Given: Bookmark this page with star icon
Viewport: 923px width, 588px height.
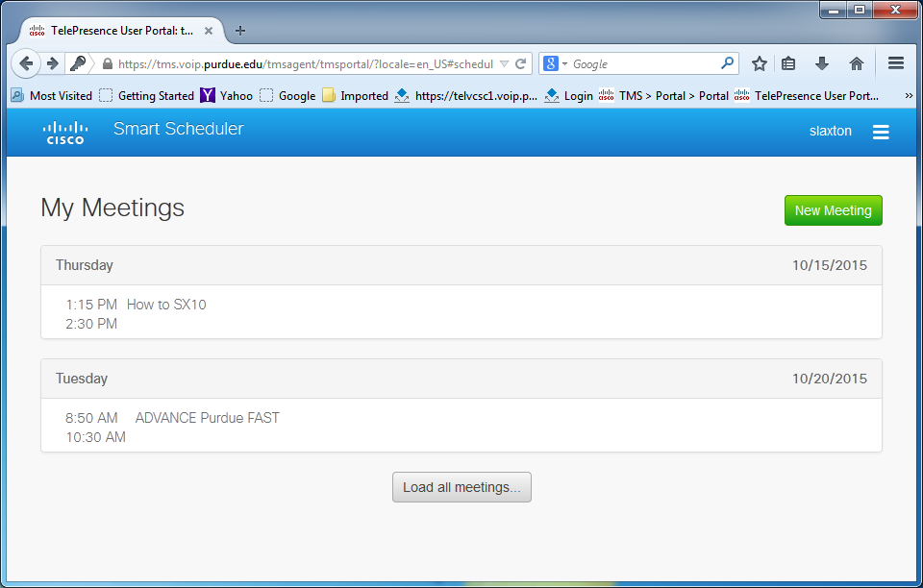Looking at the screenshot, I should tap(760, 63).
